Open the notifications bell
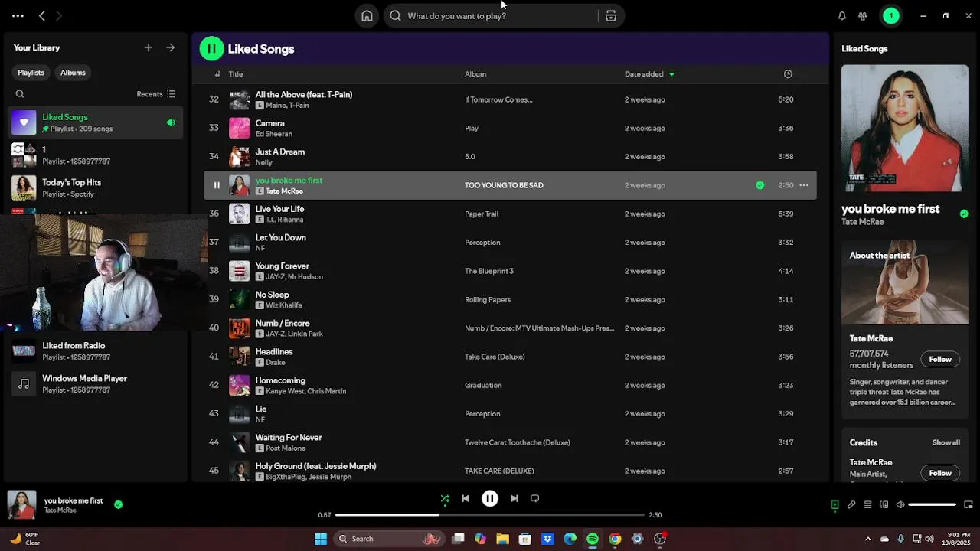Image resolution: width=980 pixels, height=551 pixels. tap(842, 16)
